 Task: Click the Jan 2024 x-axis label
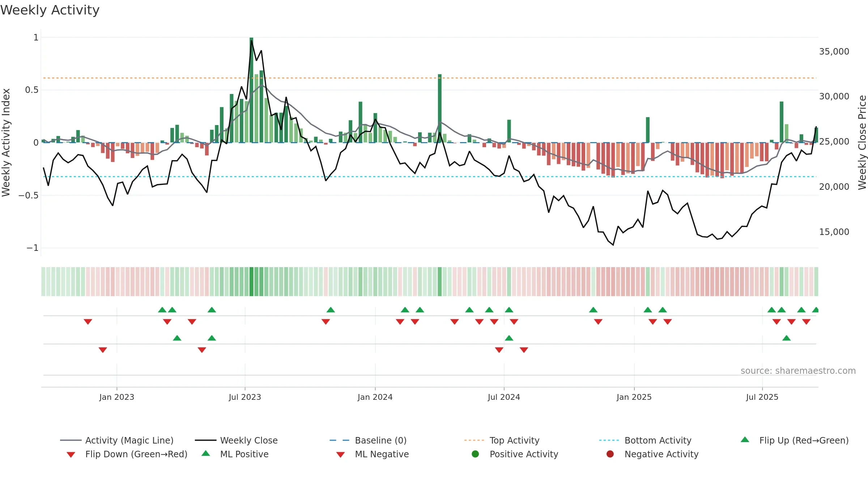(x=375, y=397)
